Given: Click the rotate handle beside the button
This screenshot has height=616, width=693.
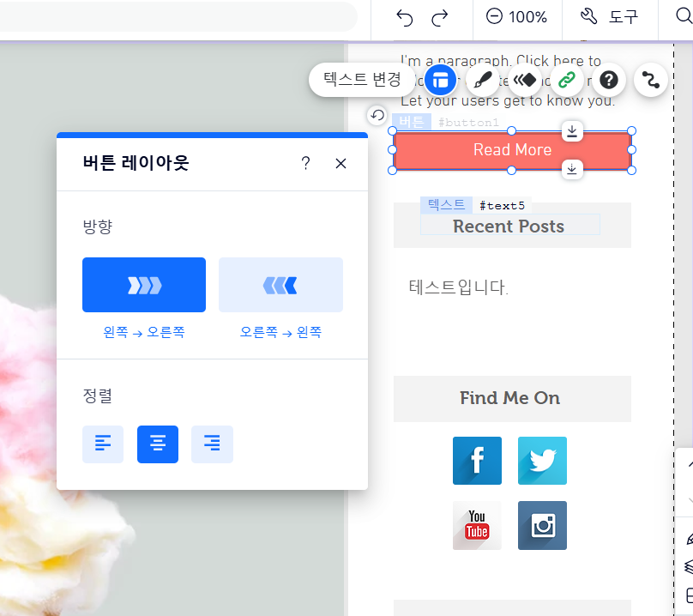Looking at the screenshot, I should point(377,116).
